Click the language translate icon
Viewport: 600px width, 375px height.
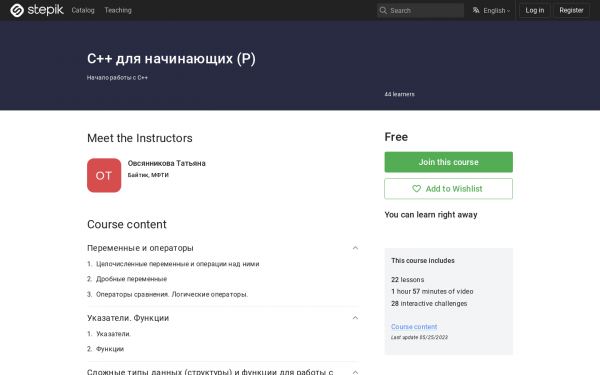476,10
